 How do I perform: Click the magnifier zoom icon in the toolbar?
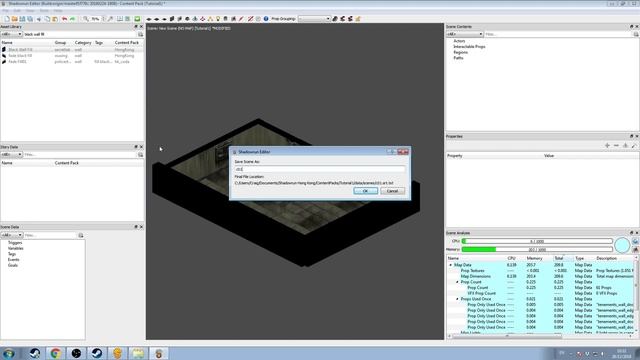[x=86, y=19]
